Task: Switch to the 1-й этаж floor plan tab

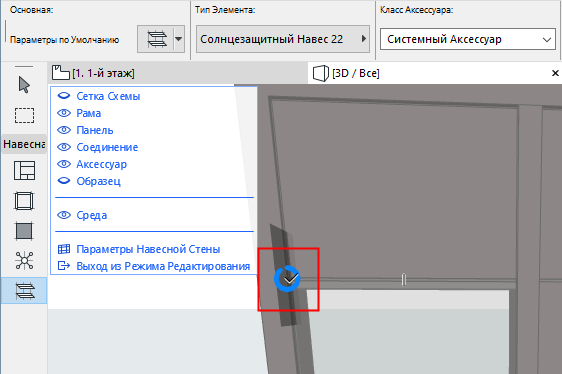Action: 177,73
